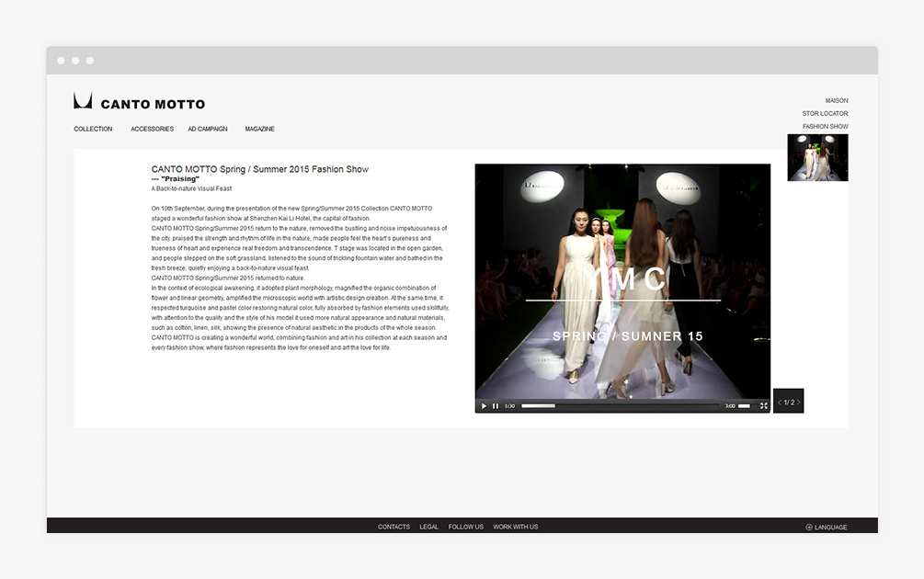
Task: Open the Magazine section
Action: point(259,130)
